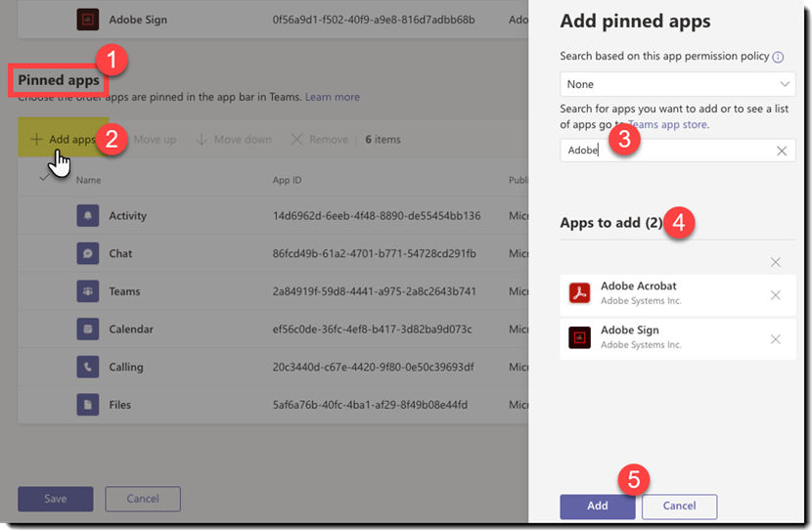
Task: Click App ID 5af6a76b-40fc-4ba1-af29-8f49b08e44fd
Action: coord(370,404)
